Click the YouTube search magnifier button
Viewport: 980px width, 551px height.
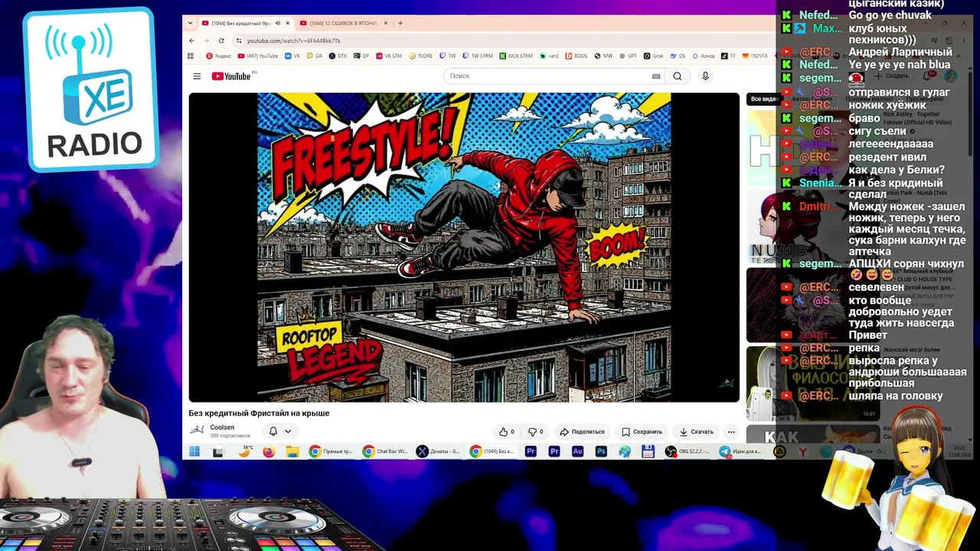(x=678, y=76)
